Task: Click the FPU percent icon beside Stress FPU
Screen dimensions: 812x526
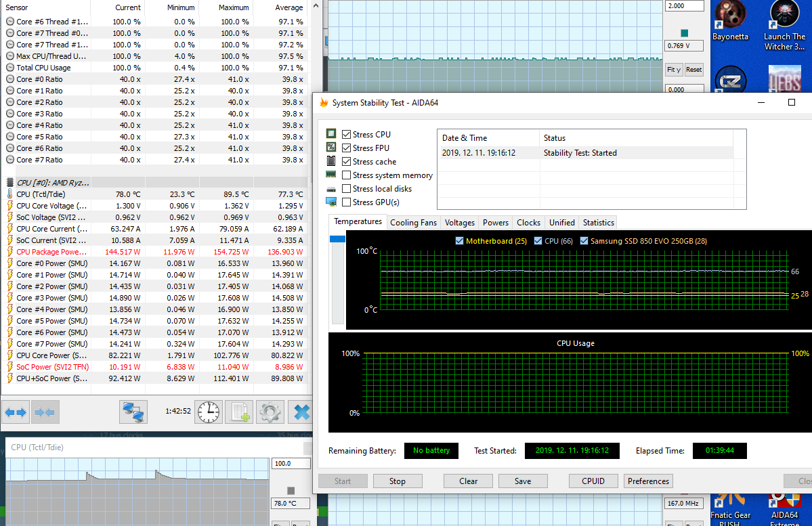Action: coord(331,148)
